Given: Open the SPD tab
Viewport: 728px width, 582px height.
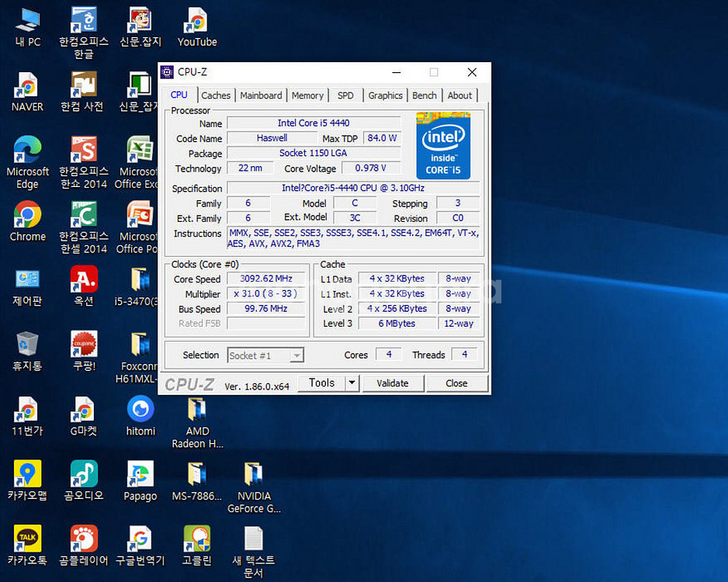Looking at the screenshot, I should click(345, 95).
